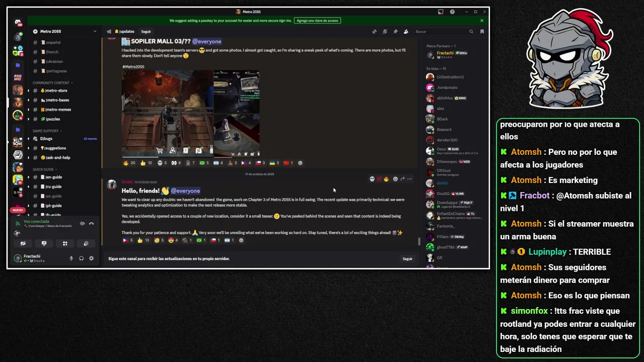Click flame quick reaction in message hover bar
Screen dimensions: 644x362
(386, 179)
